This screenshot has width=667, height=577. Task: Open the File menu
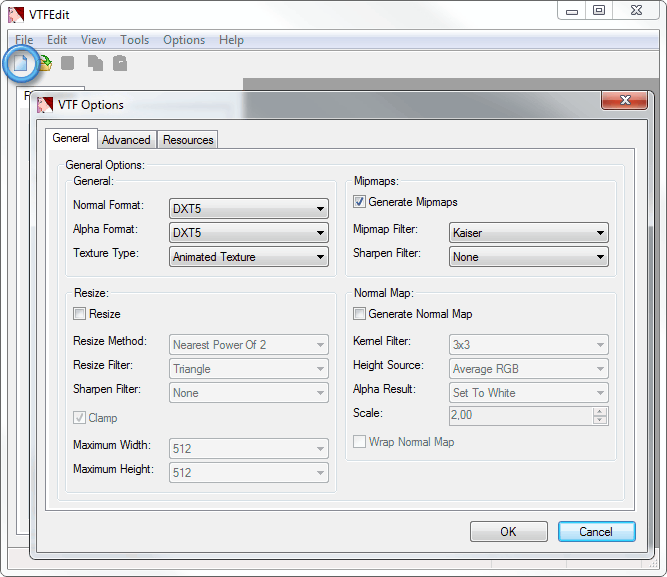(24, 40)
